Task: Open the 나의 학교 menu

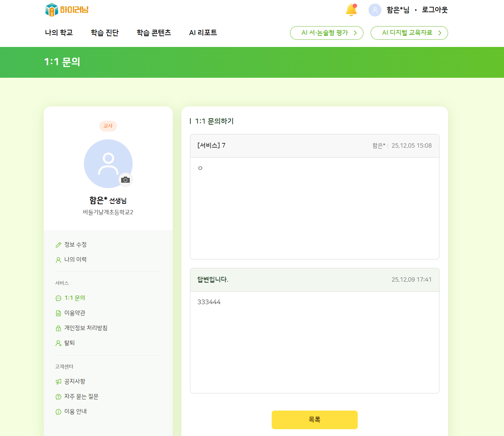Action: [x=59, y=33]
